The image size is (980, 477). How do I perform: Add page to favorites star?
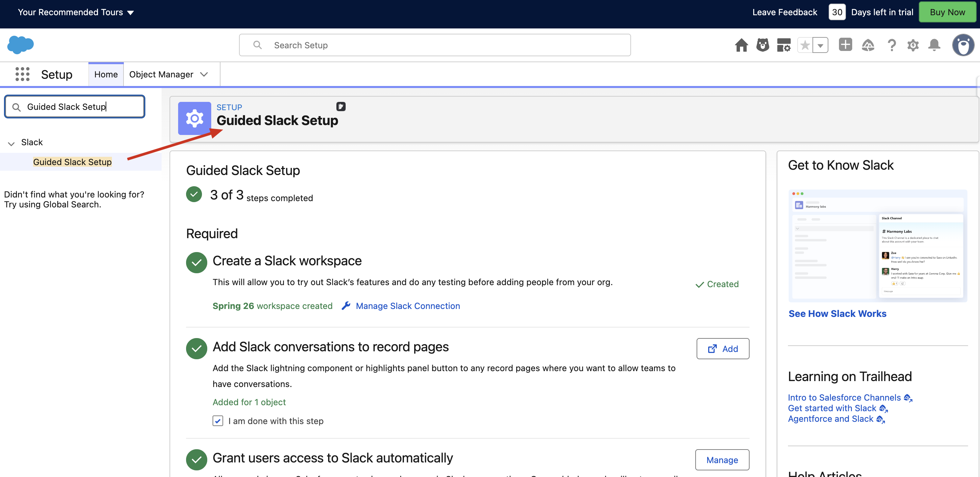pos(805,45)
